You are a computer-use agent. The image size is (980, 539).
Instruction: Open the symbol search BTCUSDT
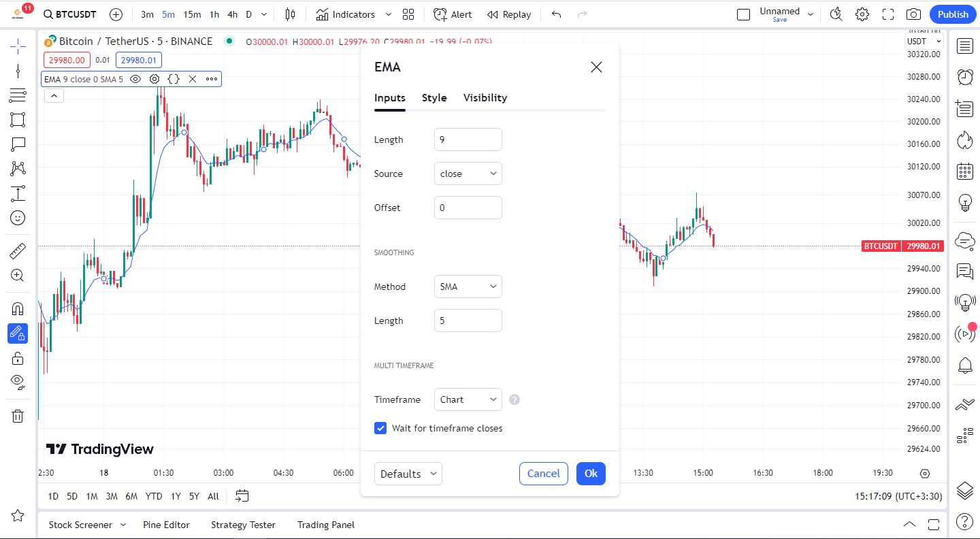[x=69, y=14]
